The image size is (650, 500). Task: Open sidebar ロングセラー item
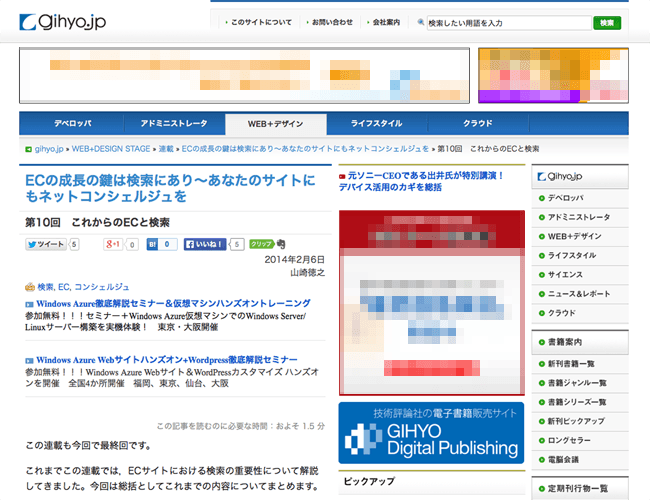(580, 440)
